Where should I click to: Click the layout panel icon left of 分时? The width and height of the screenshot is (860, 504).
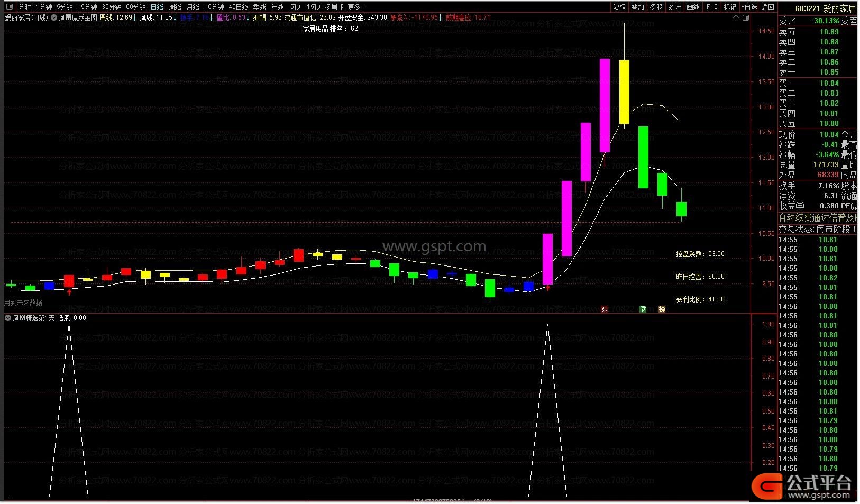pyautogui.click(x=9, y=7)
